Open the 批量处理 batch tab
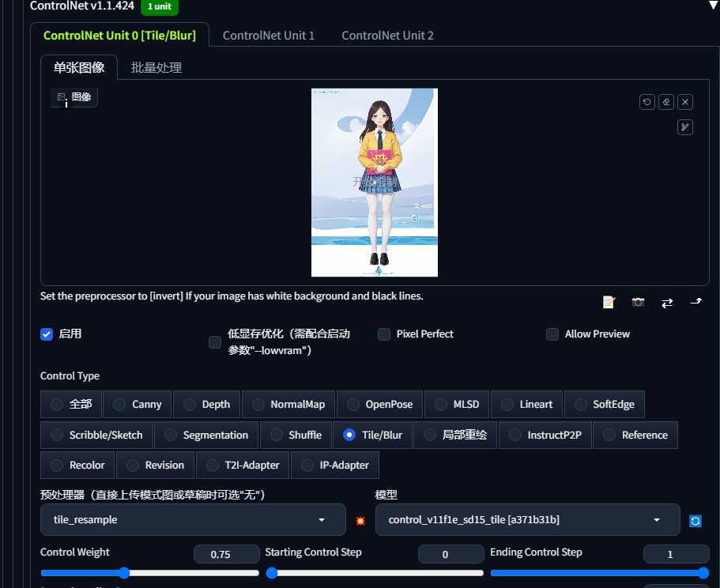The width and height of the screenshot is (720, 588). 156,68
